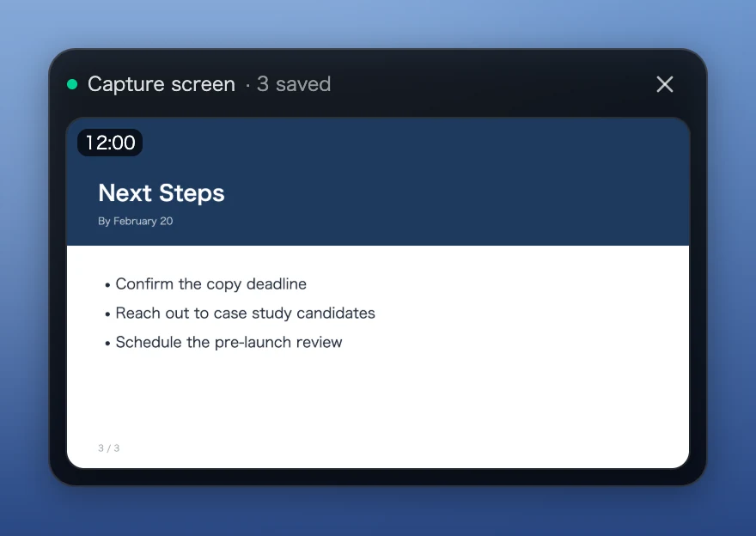The width and height of the screenshot is (756, 536).
Task: Select the 12:00 timestamp badge
Action: point(110,143)
